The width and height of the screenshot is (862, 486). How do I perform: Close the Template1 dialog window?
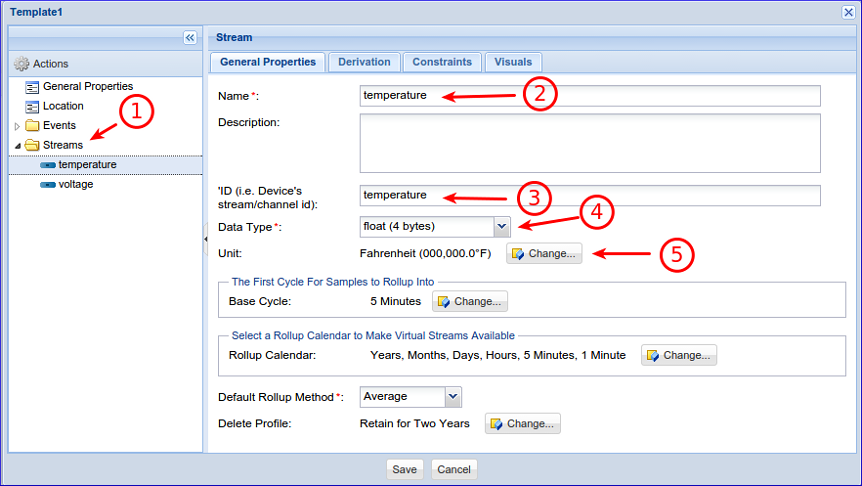click(849, 11)
